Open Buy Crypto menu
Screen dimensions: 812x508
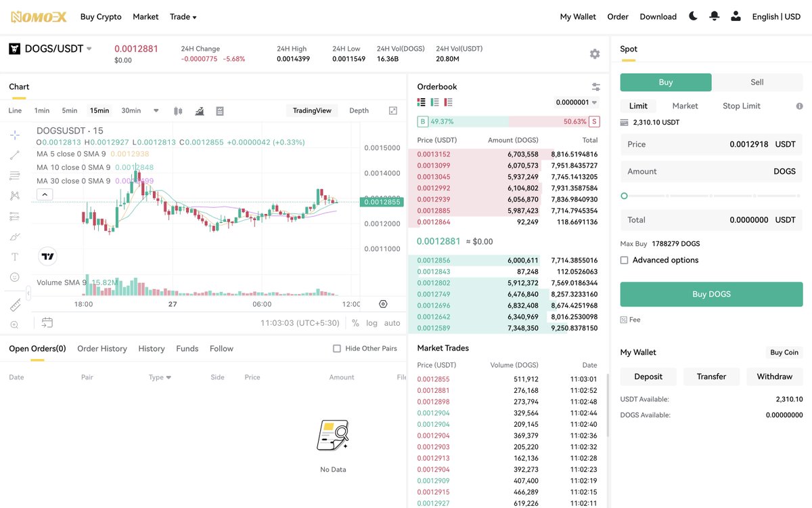click(x=101, y=16)
